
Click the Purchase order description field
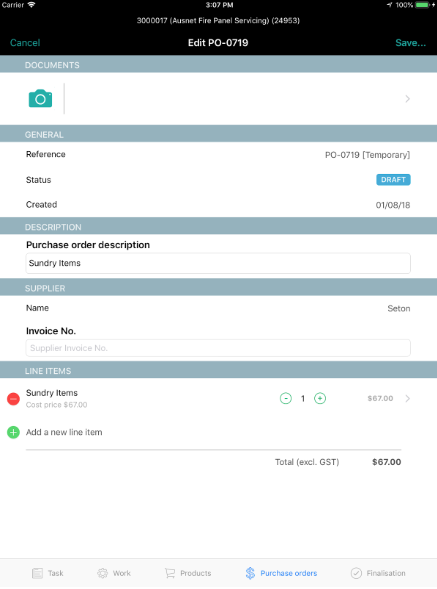click(x=218, y=263)
